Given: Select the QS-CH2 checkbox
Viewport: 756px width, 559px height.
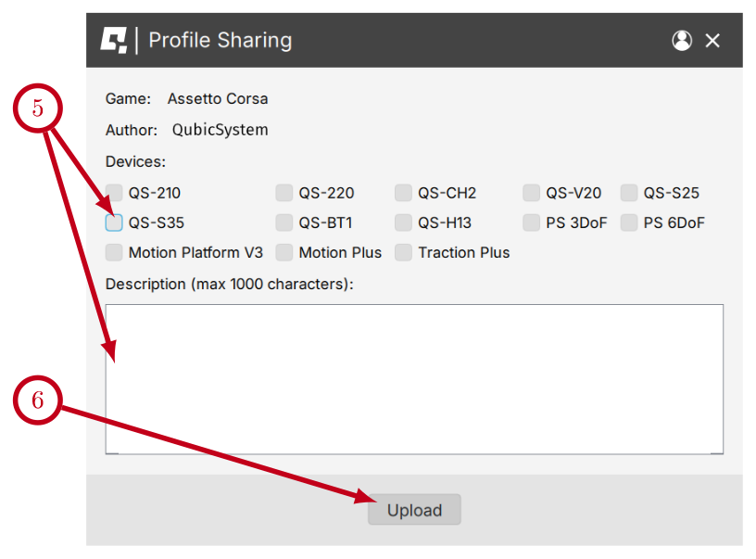Looking at the screenshot, I should 403,193.
